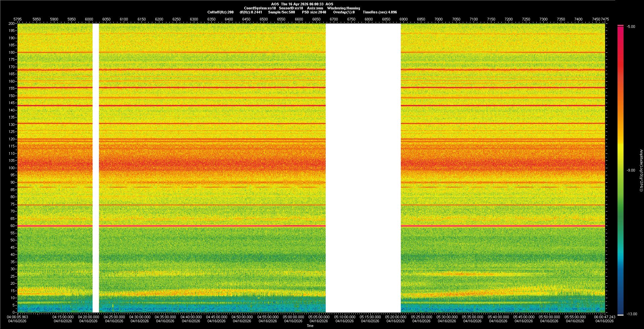Click the 100 Hz frequency axis label
Viewport: 644px width, 329px height.
pos(11,168)
